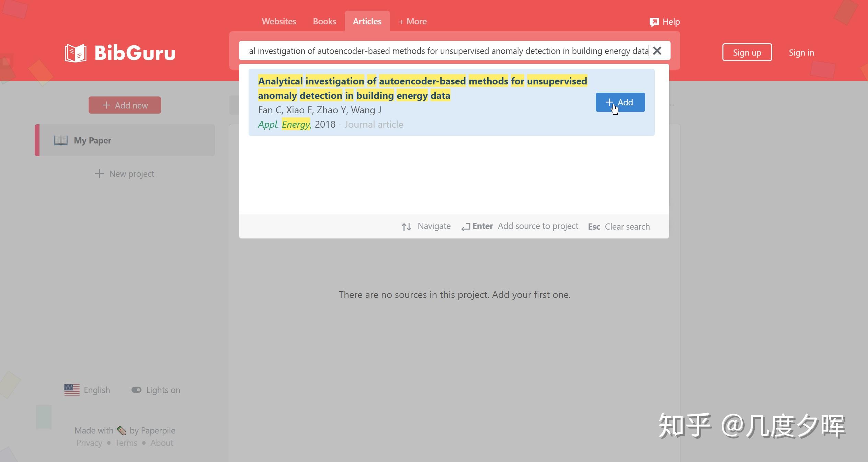Image resolution: width=868 pixels, height=462 pixels.
Task: Open the Sign in link
Action: (801, 53)
